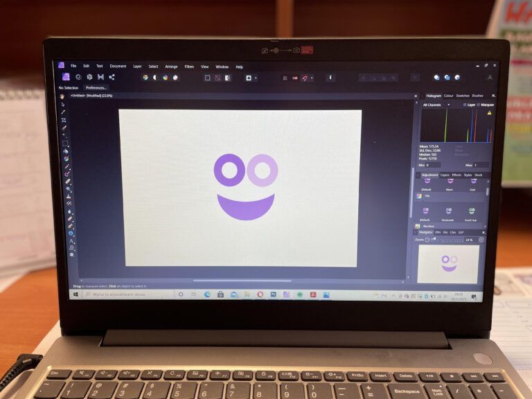Select the Move tool arrow
The height and width of the screenshot is (399, 532).
63,105
